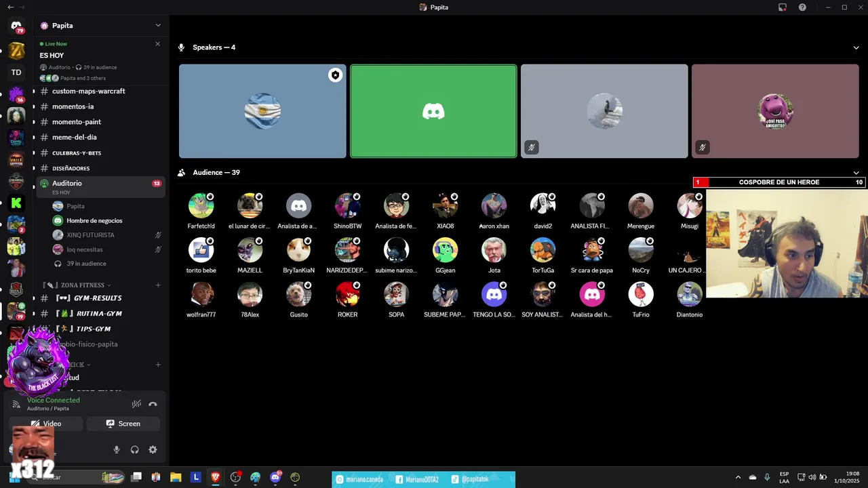Mute microphone in user panel
868x488 pixels.
(117, 449)
